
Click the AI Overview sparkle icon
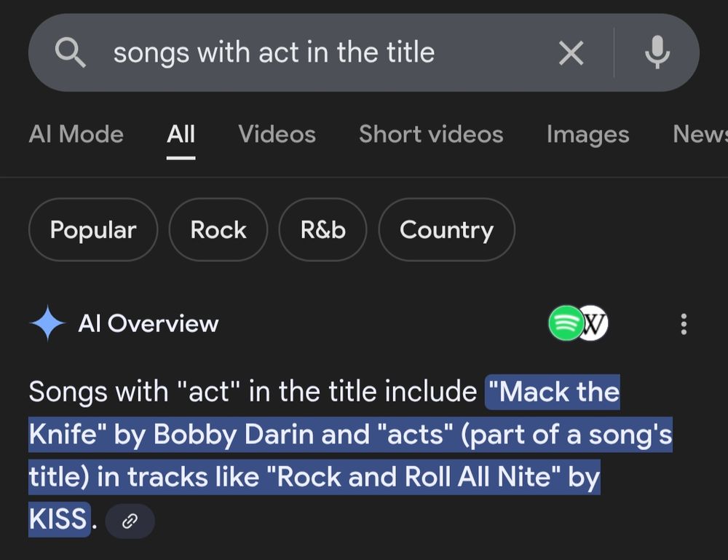(48, 323)
